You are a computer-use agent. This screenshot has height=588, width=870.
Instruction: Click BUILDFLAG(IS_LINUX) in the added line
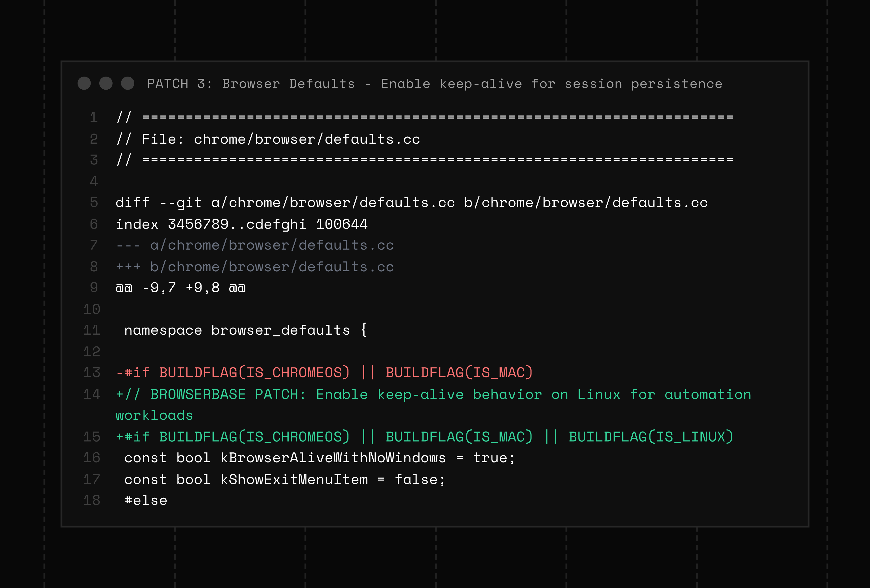(x=651, y=437)
